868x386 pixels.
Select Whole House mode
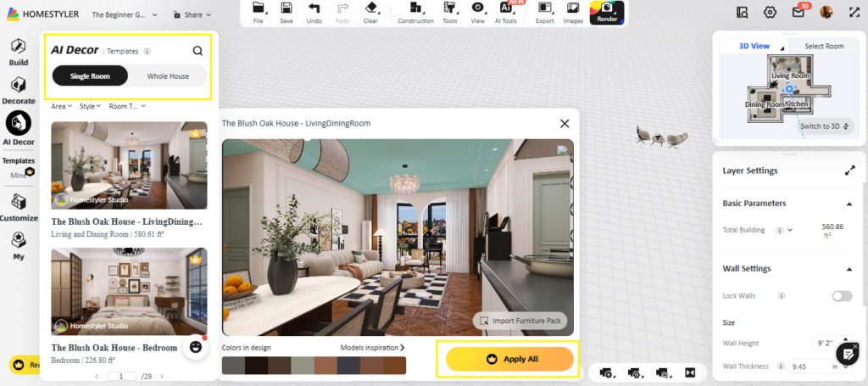pos(168,76)
